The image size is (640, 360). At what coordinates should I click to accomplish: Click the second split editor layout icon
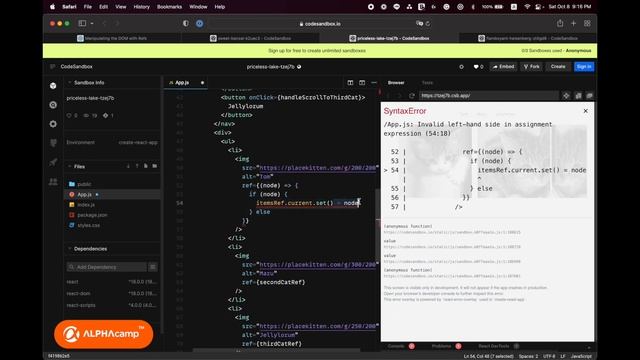[362, 82]
